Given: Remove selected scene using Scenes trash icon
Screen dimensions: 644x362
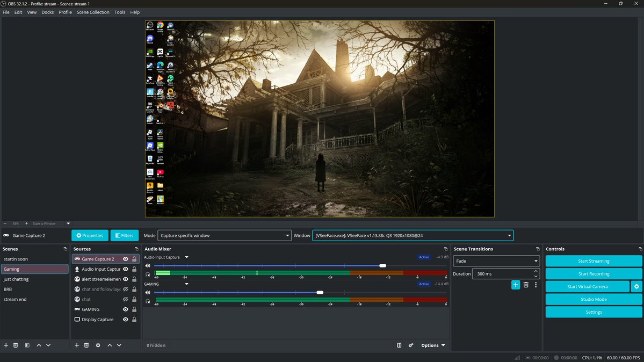Looking at the screenshot, I should [x=16, y=345].
